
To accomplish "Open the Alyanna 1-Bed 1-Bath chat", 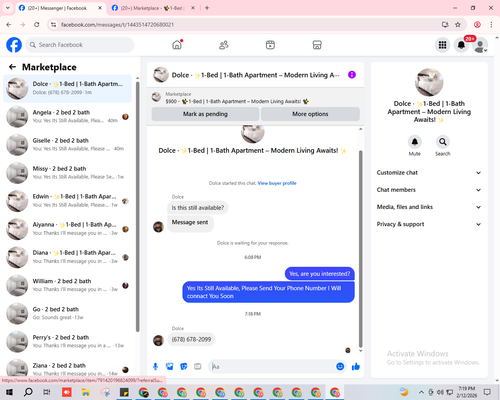I will (x=68, y=229).
